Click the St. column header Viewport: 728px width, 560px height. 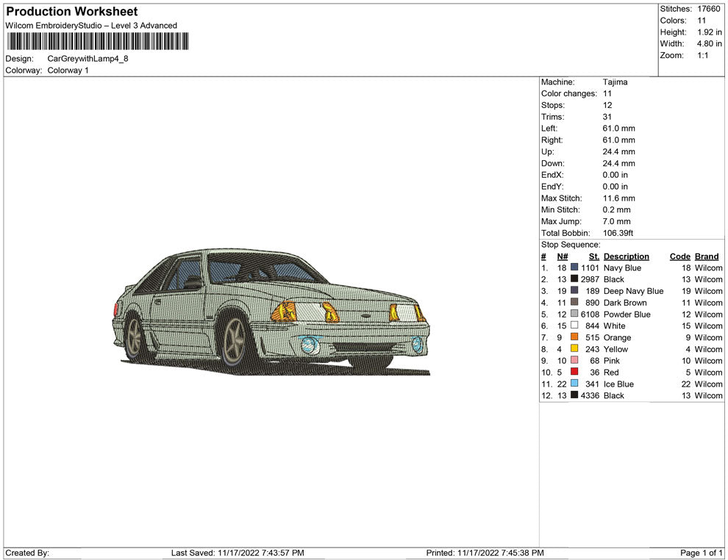tap(593, 256)
